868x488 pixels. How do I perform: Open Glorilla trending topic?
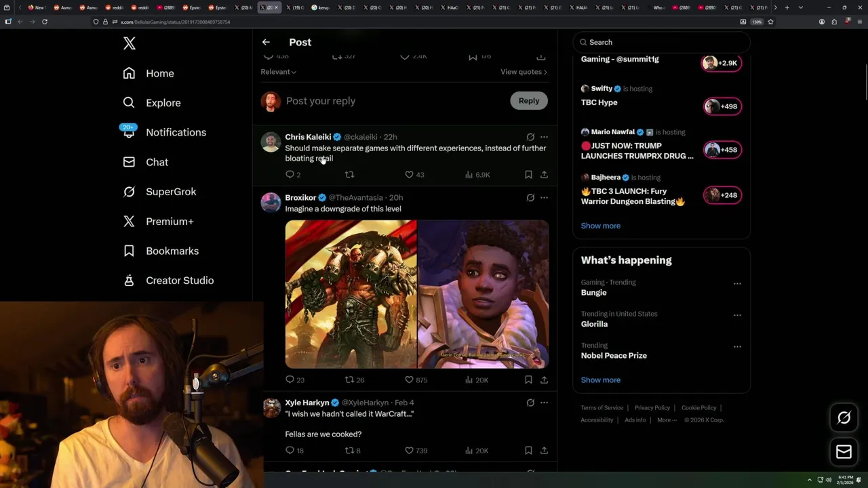point(594,324)
